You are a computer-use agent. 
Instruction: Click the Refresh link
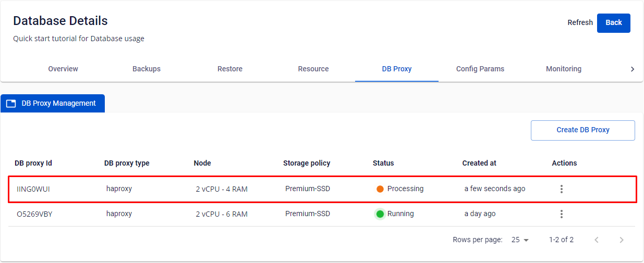point(580,22)
